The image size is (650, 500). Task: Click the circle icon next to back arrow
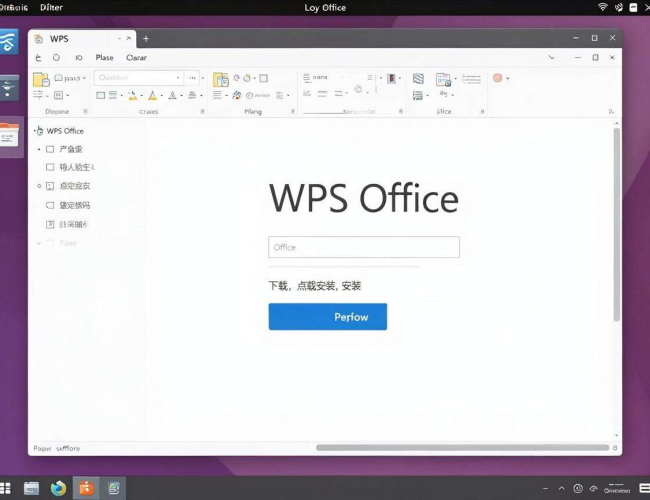coord(56,58)
